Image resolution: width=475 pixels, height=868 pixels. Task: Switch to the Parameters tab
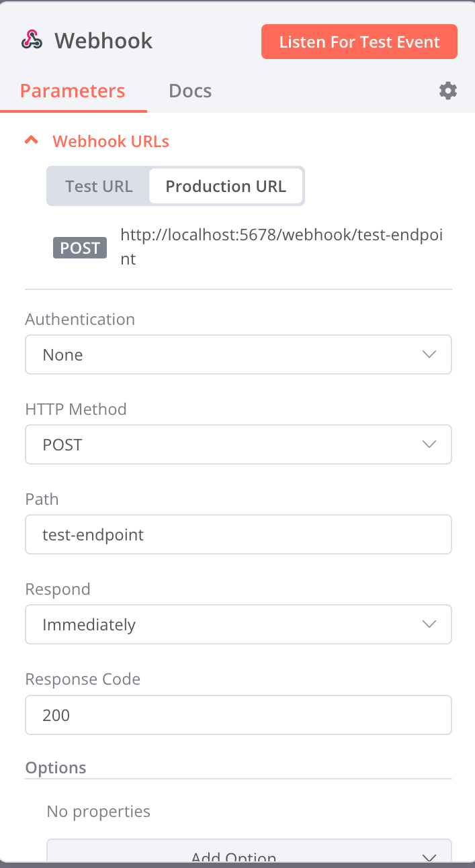point(73,91)
